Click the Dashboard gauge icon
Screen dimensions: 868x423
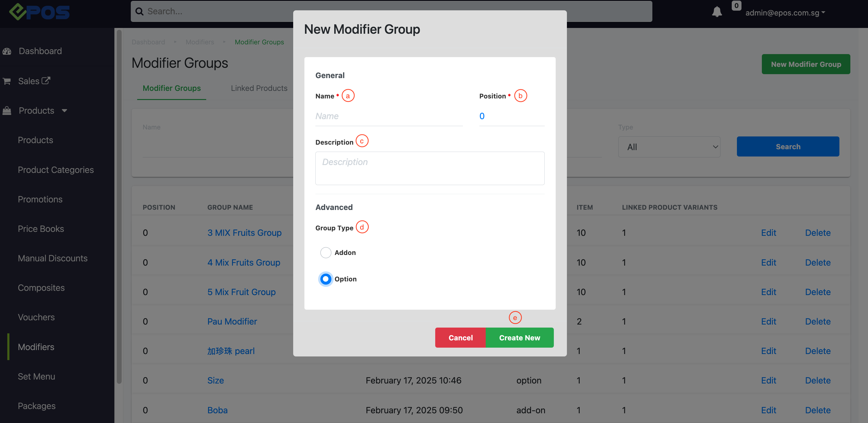pos(7,51)
